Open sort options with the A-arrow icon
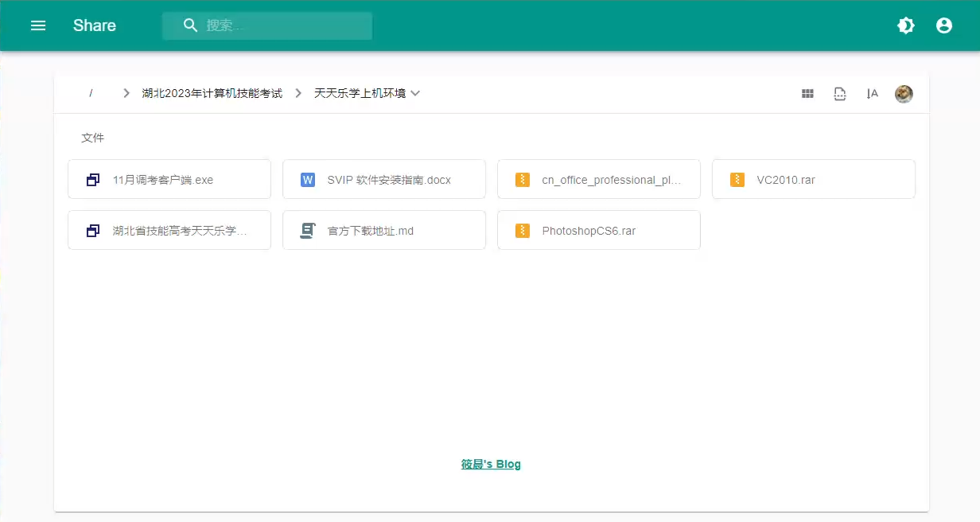 (872, 94)
